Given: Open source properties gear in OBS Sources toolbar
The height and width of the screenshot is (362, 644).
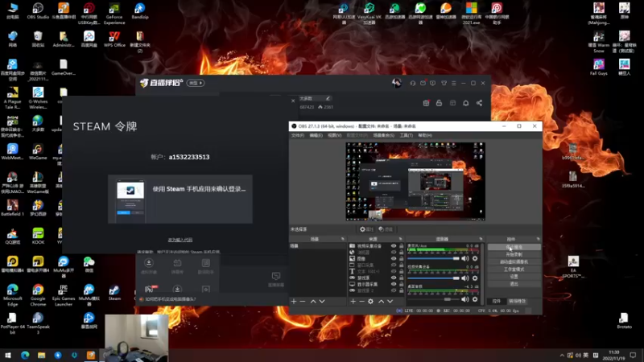Looking at the screenshot, I should pos(370,301).
